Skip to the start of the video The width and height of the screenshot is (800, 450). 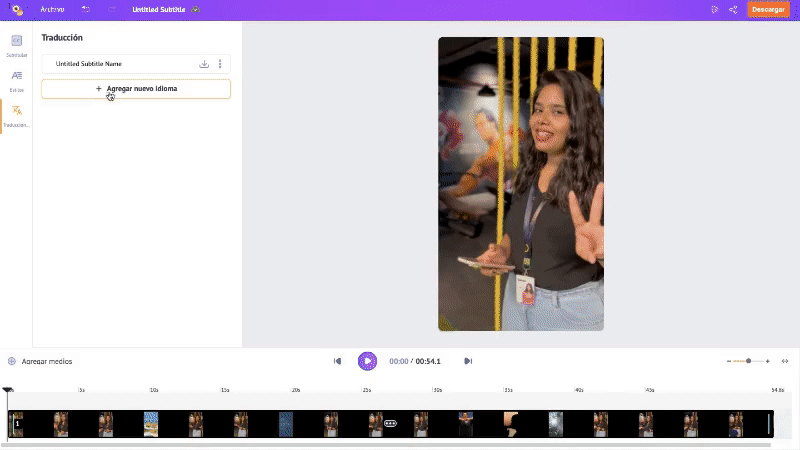pos(338,361)
